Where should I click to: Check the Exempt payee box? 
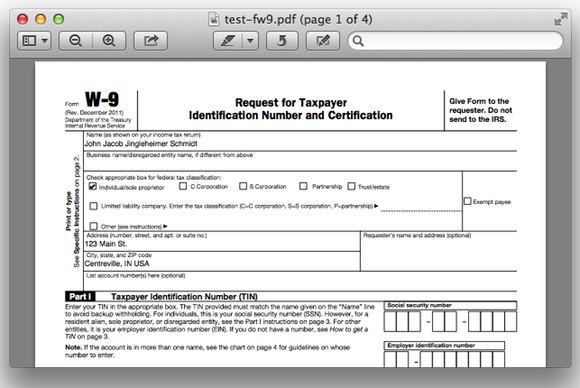click(468, 201)
